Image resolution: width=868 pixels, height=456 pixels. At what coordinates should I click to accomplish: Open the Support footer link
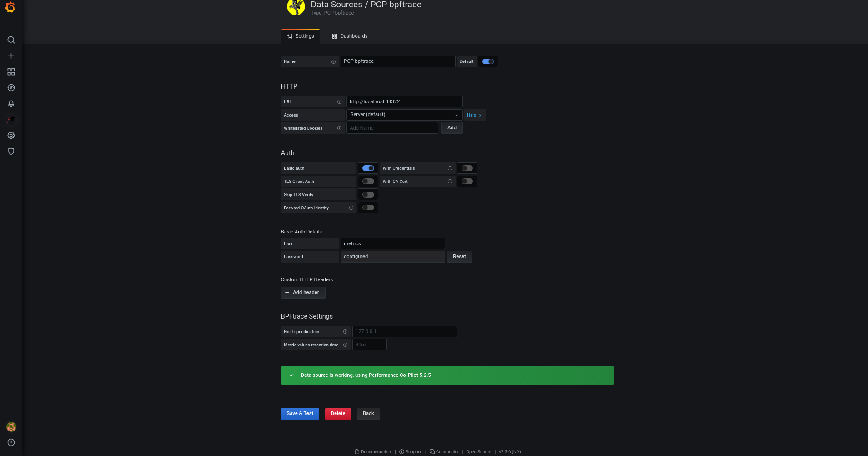point(410,452)
